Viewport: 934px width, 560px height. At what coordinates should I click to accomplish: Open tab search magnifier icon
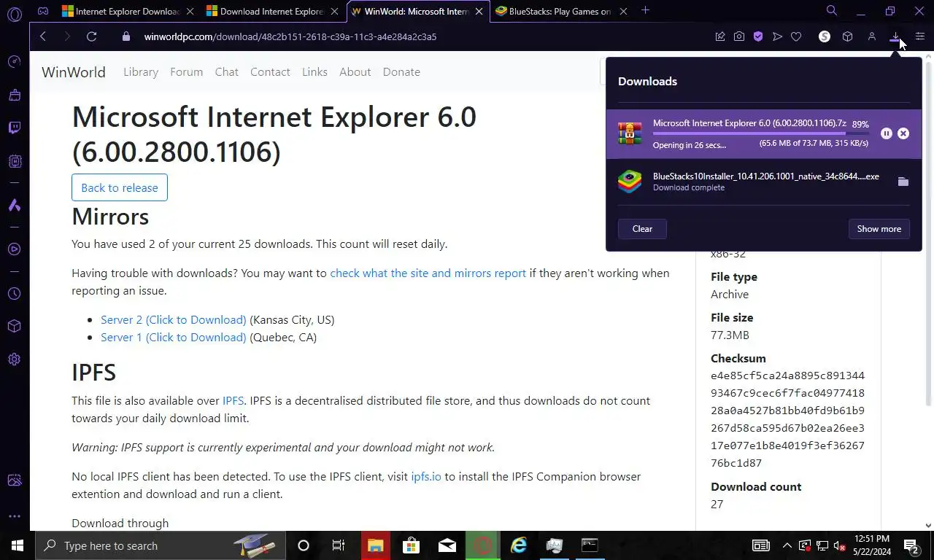[x=831, y=11]
